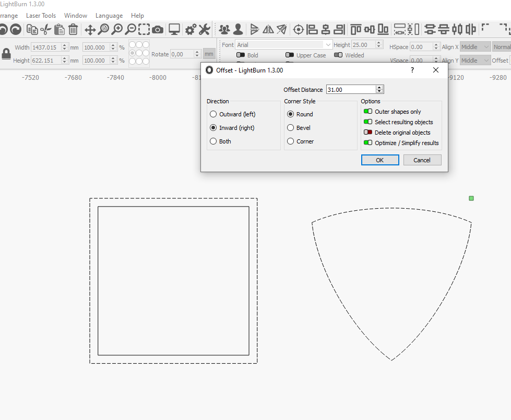Open Settings with the gears icon
This screenshot has width=511, height=420.
pyautogui.click(x=191, y=30)
